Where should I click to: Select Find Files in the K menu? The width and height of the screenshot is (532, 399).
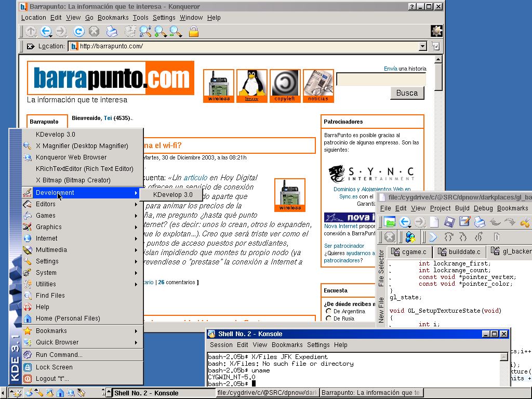pyautogui.click(x=83, y=296)
